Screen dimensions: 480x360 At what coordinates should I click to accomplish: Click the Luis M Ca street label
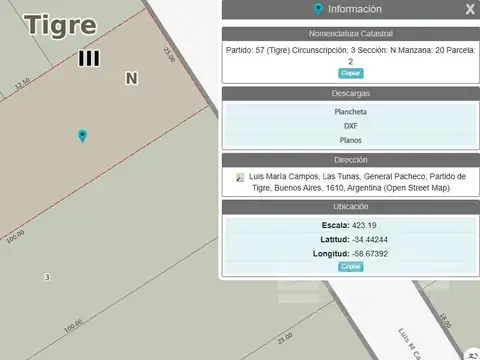click(x=410, y=343)
